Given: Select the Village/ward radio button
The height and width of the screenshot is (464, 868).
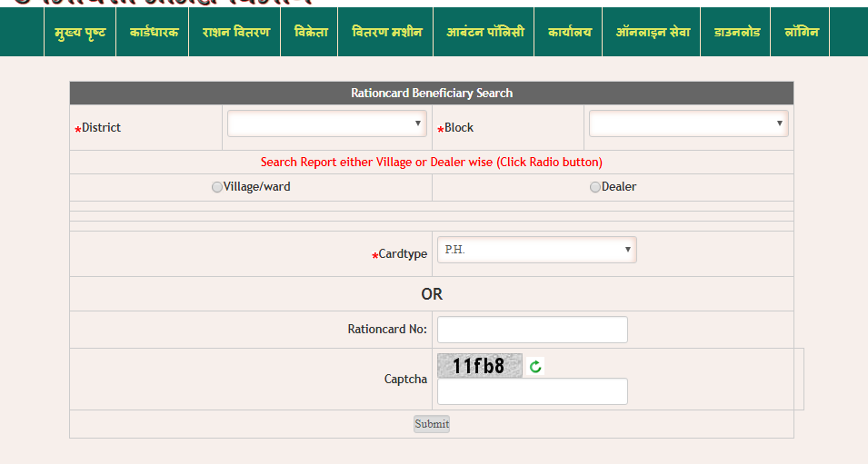Looking at the screenshot, I should tap(217, 187).
